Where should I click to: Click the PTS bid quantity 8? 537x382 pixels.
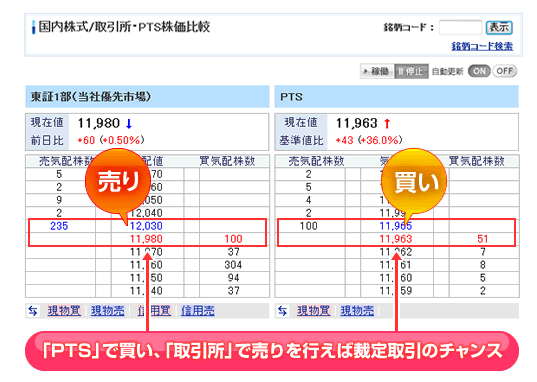(483, 265)
